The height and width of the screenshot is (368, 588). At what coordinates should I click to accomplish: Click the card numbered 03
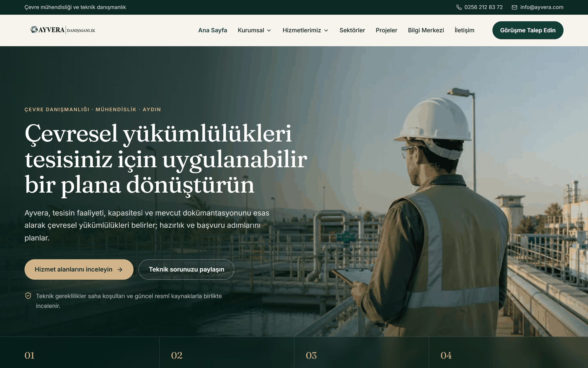tap(361, 352)
